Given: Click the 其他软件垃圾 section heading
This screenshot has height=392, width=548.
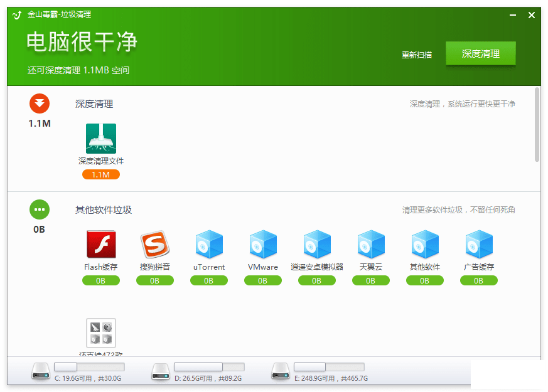Looking at the screenshot, I should [104, 209].
